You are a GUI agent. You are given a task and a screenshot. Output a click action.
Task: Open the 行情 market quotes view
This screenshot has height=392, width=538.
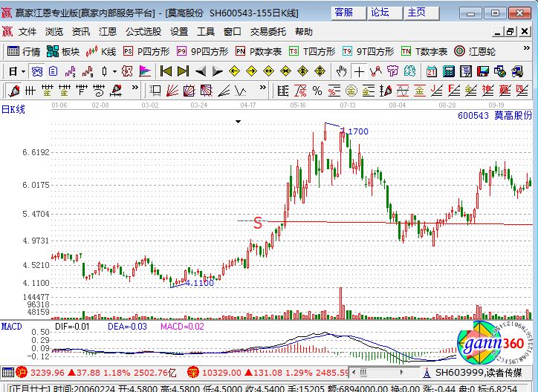(24, 51)
